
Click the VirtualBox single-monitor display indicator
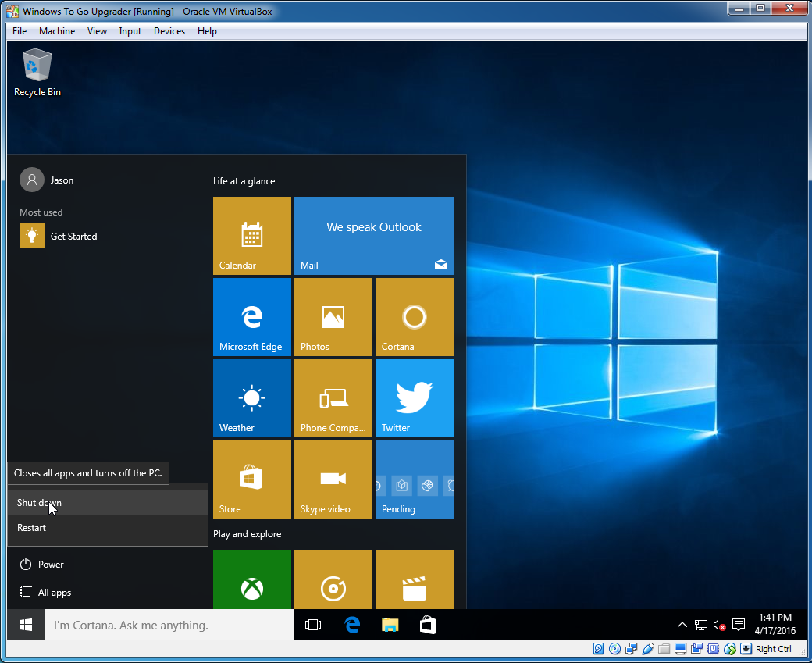coord(681,649)
